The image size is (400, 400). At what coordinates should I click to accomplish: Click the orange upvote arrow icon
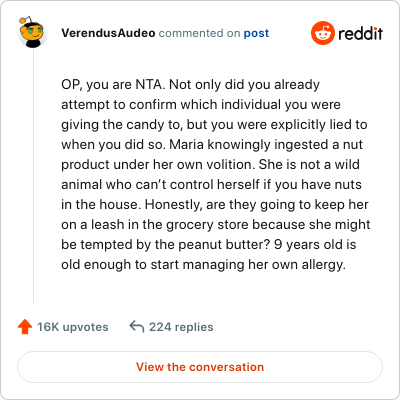(25, 327)
